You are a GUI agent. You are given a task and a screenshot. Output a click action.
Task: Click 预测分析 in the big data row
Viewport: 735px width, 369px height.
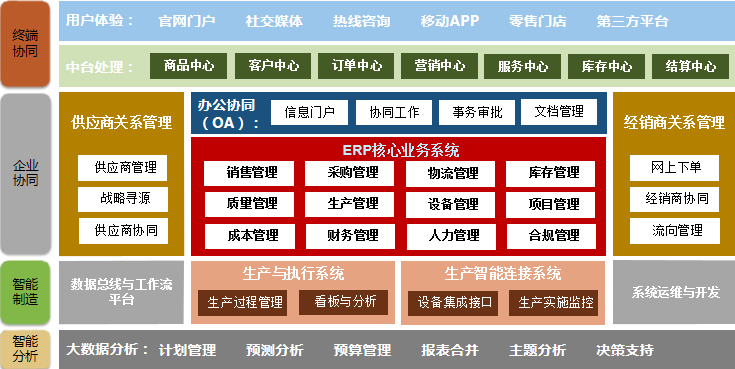pyautogui.click(x=274, y=350)
